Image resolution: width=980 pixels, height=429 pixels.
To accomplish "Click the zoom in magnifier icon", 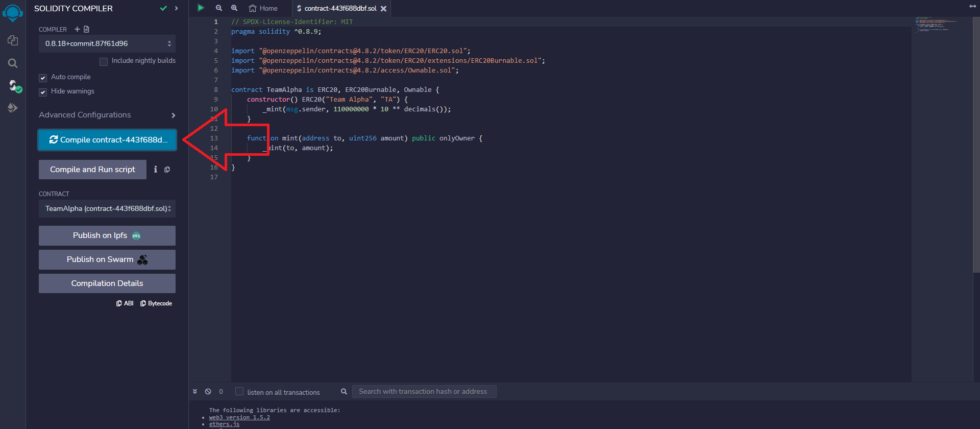I will click(x=234, y=8).
